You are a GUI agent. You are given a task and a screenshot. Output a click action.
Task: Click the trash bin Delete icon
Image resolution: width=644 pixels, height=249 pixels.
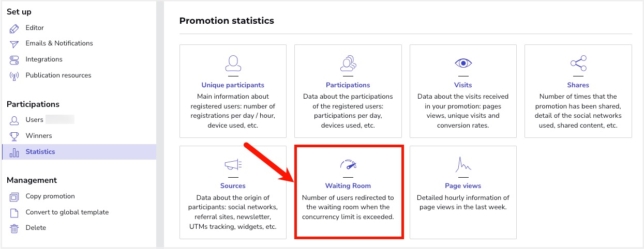pos(14,228)
